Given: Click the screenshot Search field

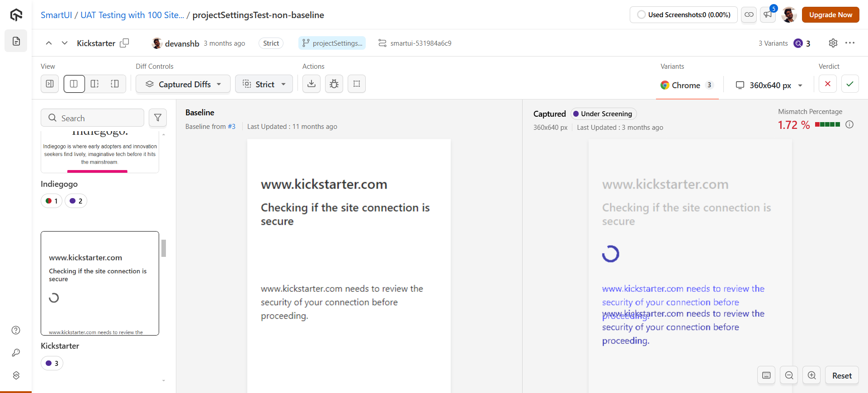Looking at the screenshot, I should [93, 118].
